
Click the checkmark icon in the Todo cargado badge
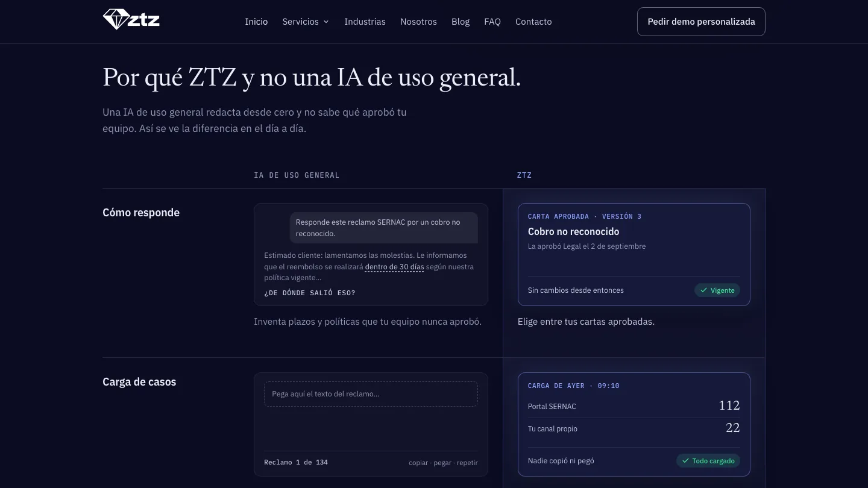coord(685,461)
